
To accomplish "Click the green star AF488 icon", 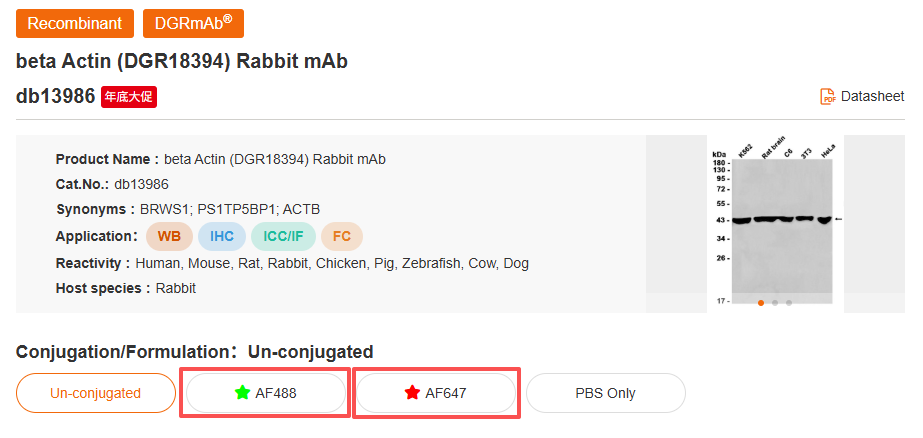I will (242, 393).
